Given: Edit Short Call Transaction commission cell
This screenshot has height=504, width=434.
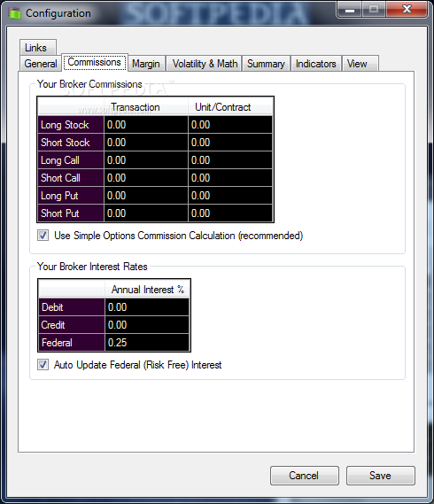Looking at the screenshot, I should [146, 178].
